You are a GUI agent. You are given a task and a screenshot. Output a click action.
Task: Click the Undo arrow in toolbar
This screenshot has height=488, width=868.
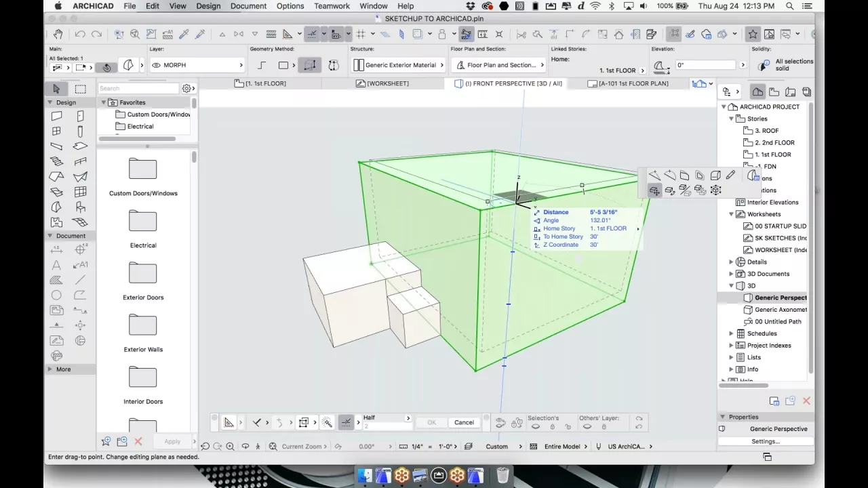point(81,34)
